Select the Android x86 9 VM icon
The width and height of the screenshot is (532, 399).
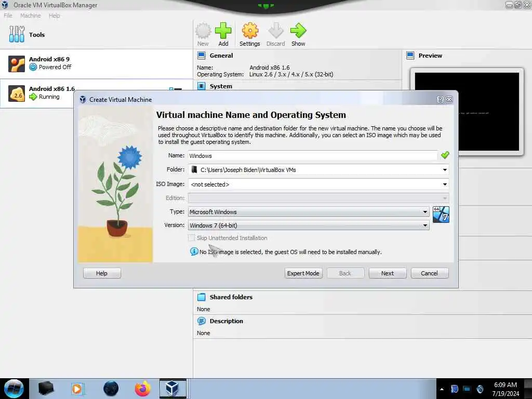pos(17,64)
